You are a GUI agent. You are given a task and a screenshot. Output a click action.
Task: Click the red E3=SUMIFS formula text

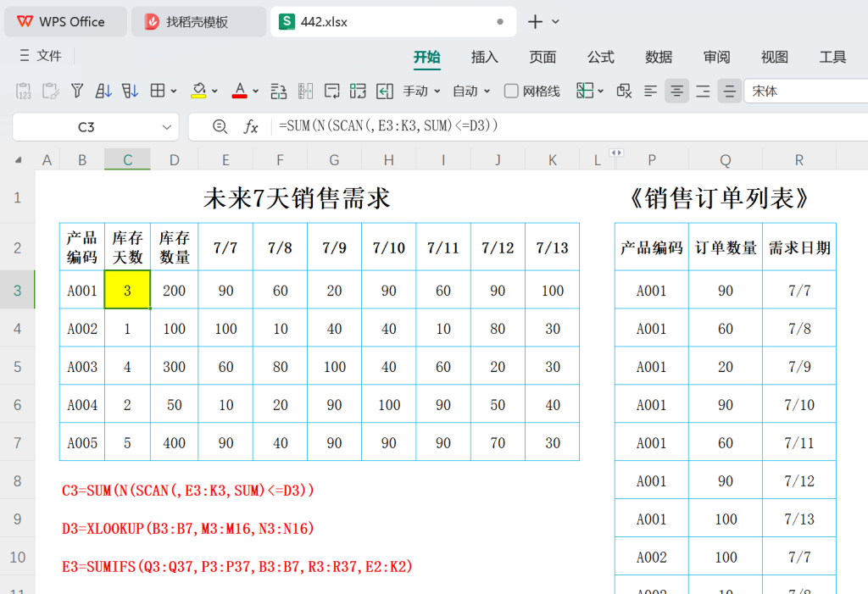coord(237,567)
